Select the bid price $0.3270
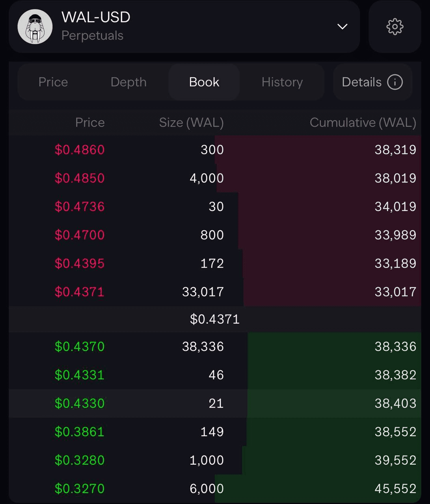The image size is (430, 504). click(80, 489)
